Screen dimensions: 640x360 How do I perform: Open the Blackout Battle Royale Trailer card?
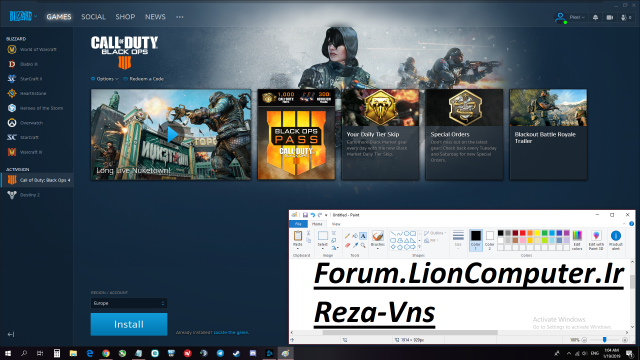[x=548, y=134]
